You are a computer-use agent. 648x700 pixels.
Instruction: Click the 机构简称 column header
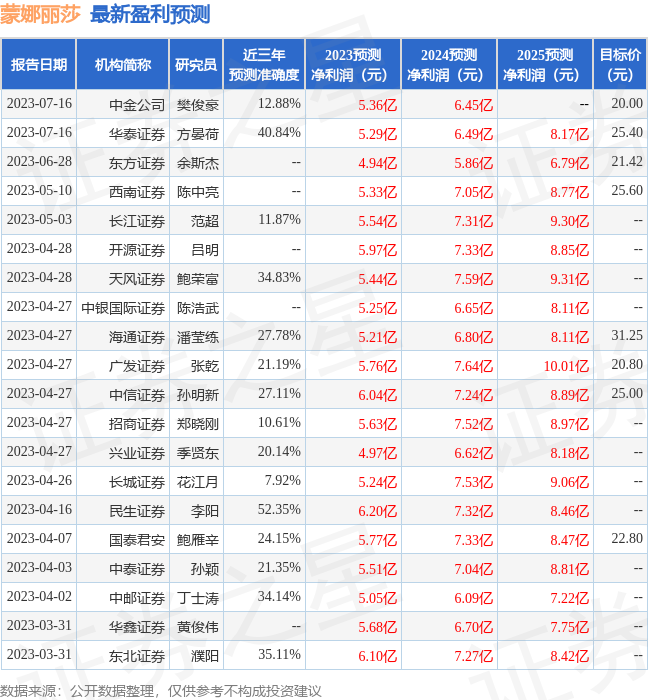123,65
